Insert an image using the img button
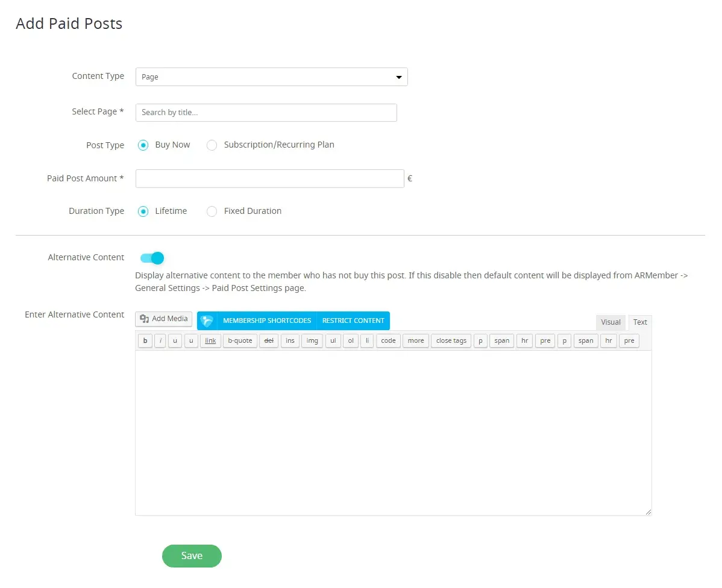Screen dimensions: 722x588 click(x=312, y=341)
